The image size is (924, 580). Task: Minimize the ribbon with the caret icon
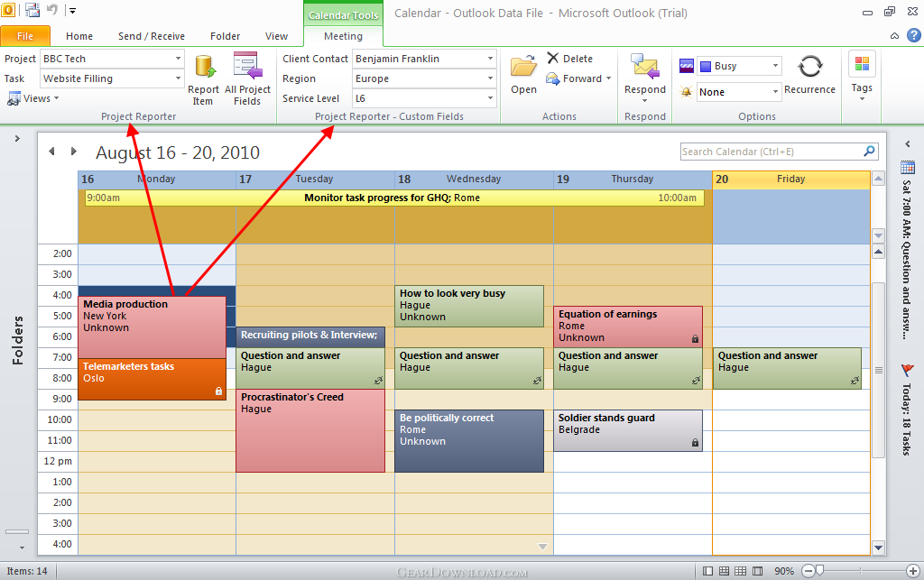pyautogui.click(x=894, y=36)
